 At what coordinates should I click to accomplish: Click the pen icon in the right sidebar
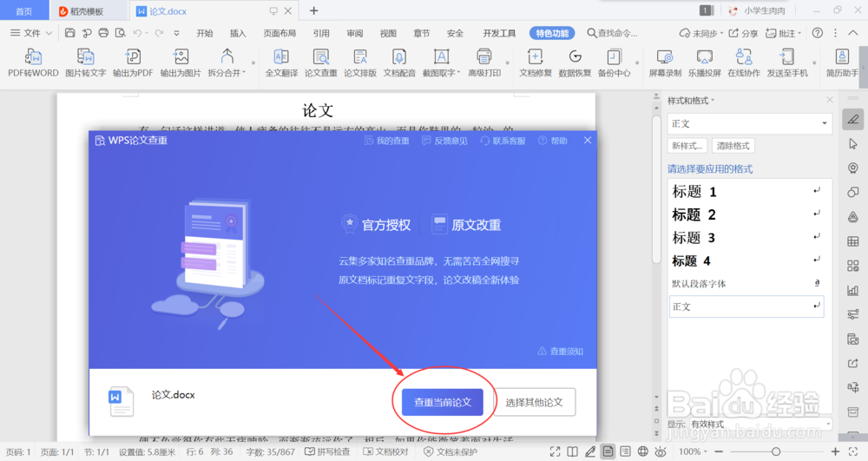[x=853, y=120]
